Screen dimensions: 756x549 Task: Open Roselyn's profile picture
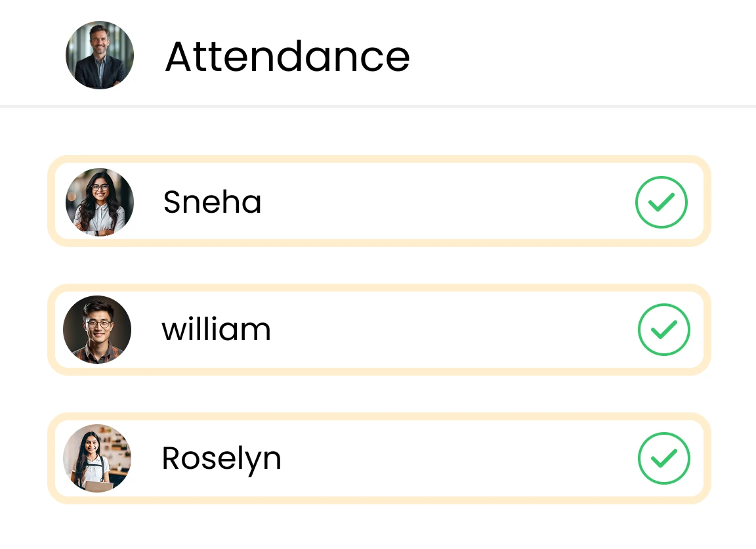coord(97,458)
